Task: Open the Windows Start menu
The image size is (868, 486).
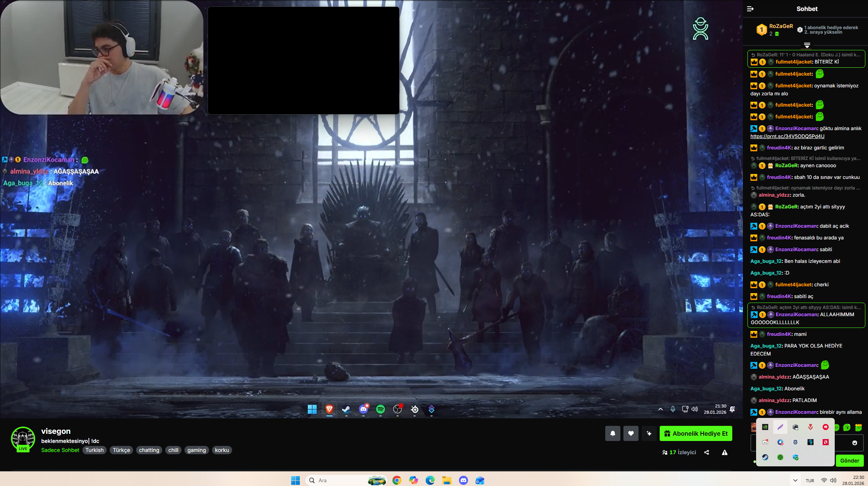Action: tap(295, 480)
